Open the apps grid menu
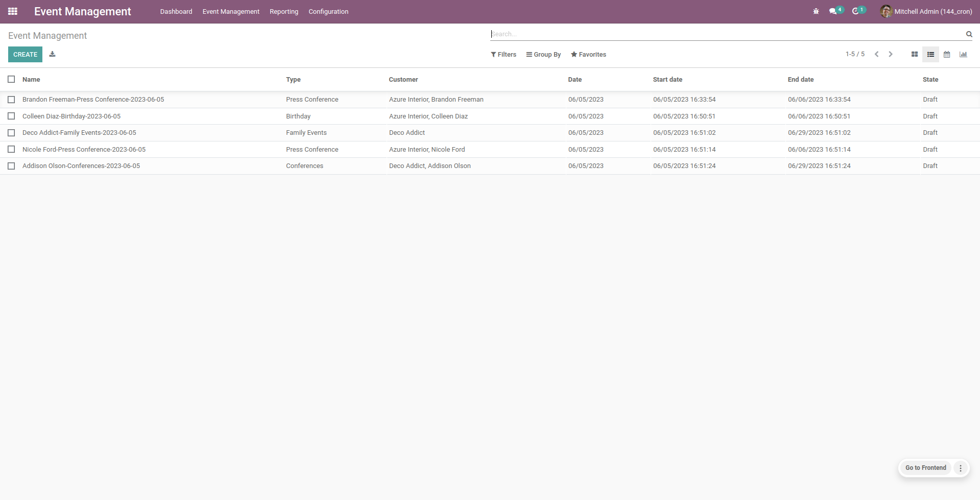The image size is (980, 500). click(13, 11)
